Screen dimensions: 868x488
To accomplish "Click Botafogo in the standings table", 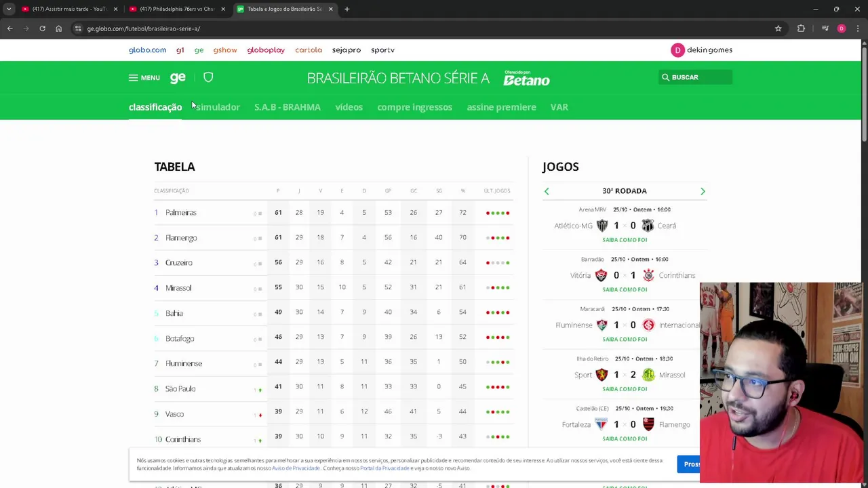I will coord(180,338).
